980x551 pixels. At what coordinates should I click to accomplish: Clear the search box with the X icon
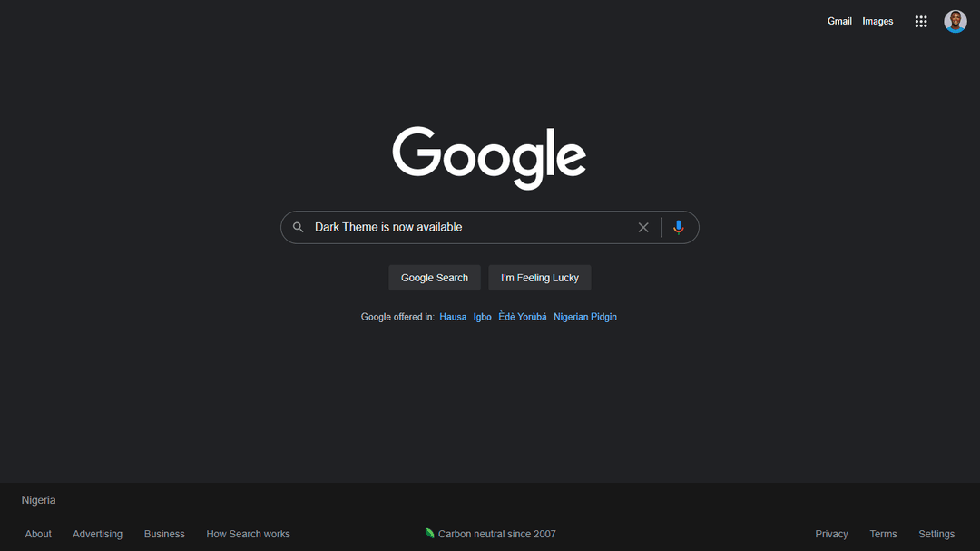click(x=643, y=227)
